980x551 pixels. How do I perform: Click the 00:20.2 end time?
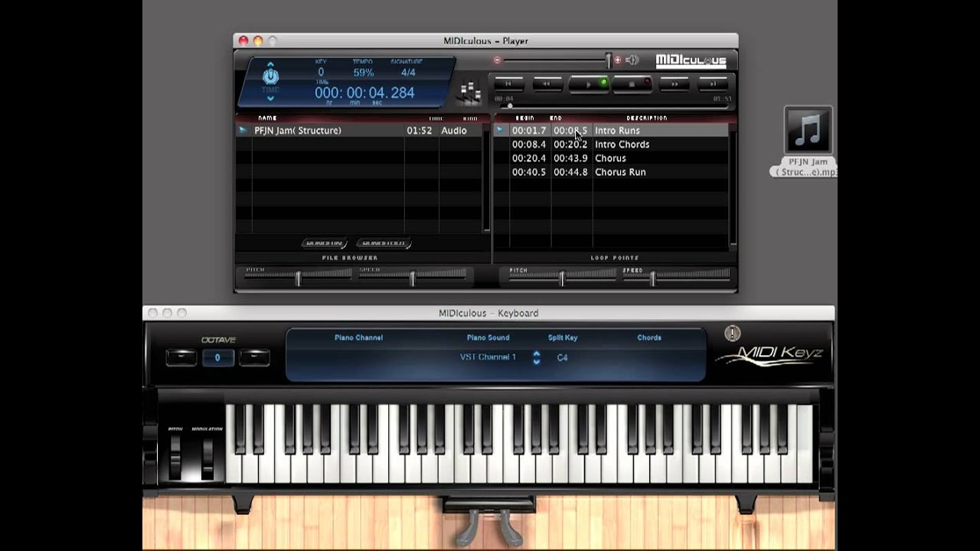pos(570,145)
